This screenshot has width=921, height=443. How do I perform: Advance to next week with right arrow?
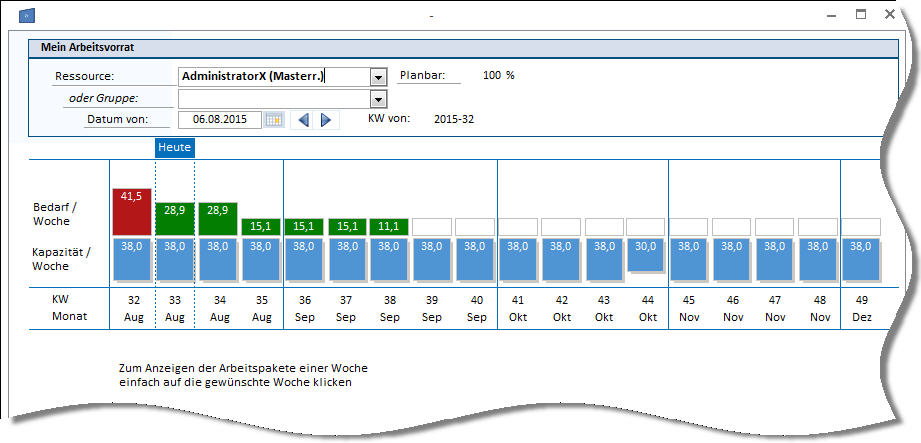tap(326, 120)
